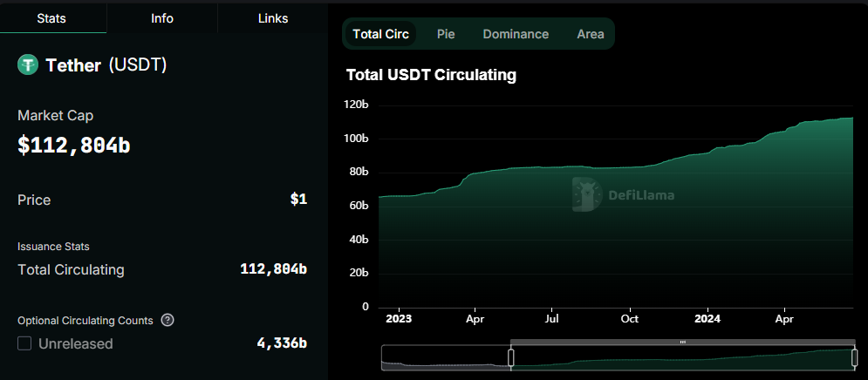Click the 80b y-axis label
This screenshot has width=868, height=380.
[x=359, y=172]
